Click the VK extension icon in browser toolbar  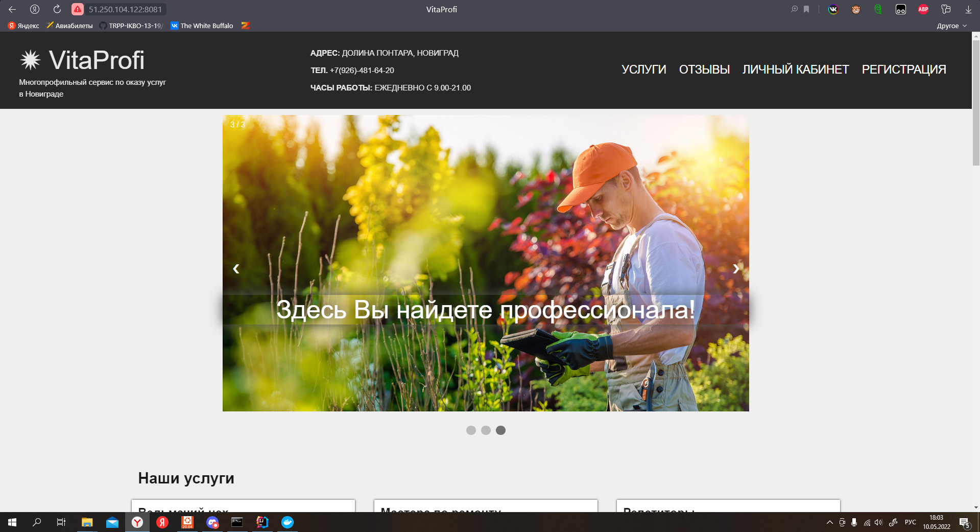click(833, 9)
